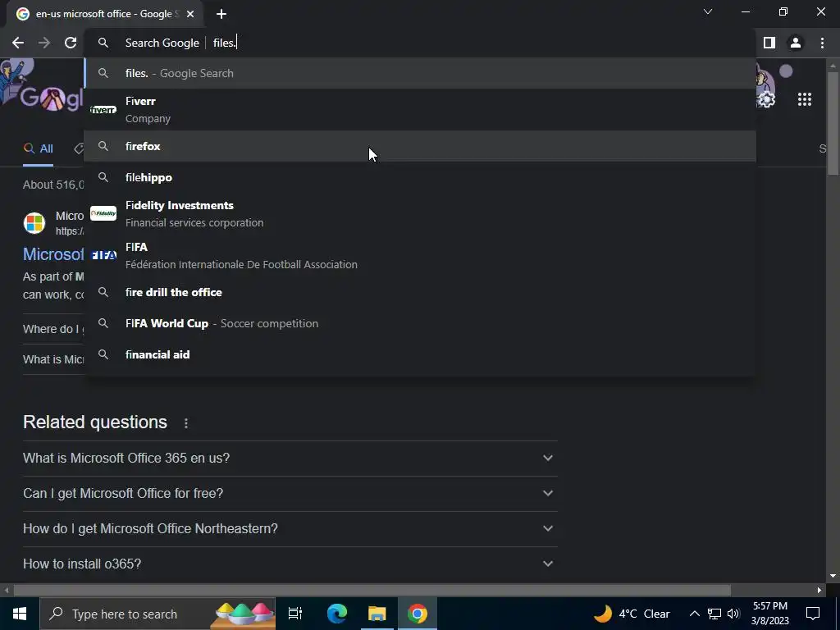Click the scroll right arrow of horizontal bar
This screenshot has width=840, height=630.
click(819, 591)
